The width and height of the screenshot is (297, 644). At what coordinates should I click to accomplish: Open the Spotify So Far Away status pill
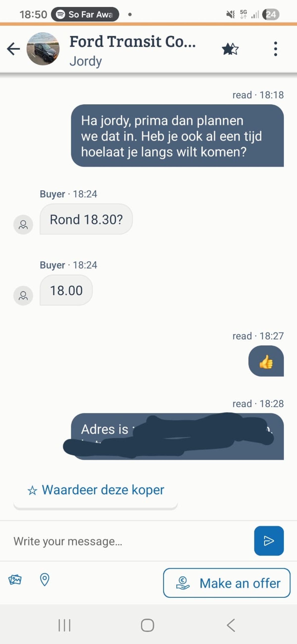pyautogui.click(x=85, y=14)
